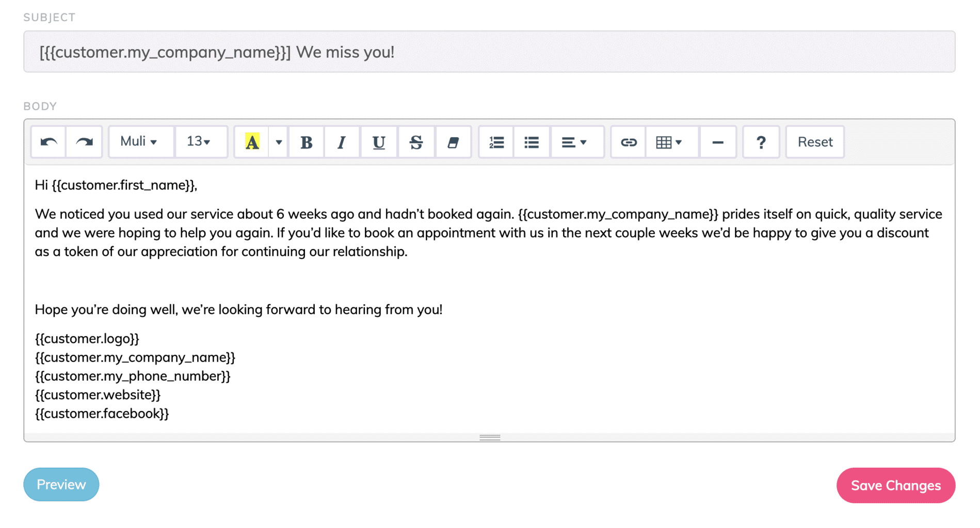Viewport: 980px width, 528px height.
Task: Redo the last edit
Action: pyautogui.click(x=84, y=142)
